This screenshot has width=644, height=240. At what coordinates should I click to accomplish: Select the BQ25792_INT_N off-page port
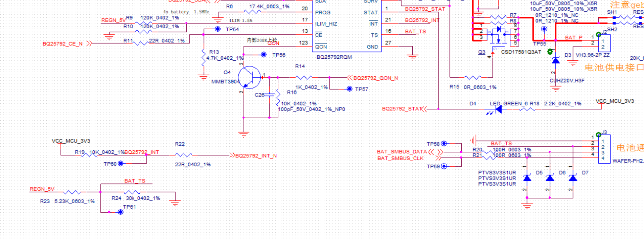coord(253,155)
